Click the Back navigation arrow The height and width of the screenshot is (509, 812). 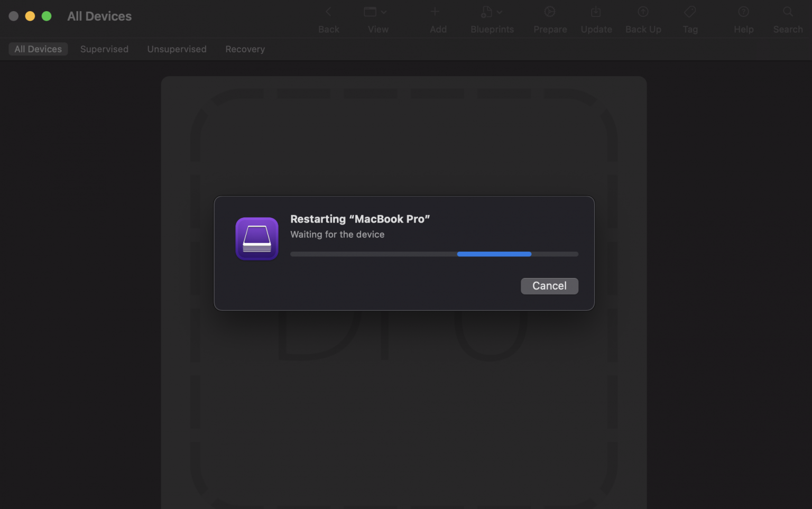pos(329,11)
